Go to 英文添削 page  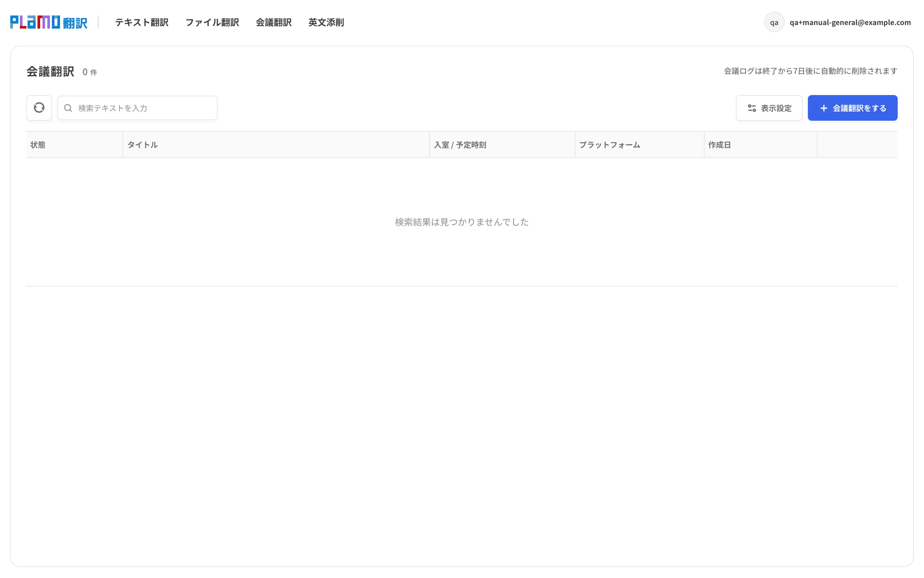pyautogui.click(x=326, y=22)
